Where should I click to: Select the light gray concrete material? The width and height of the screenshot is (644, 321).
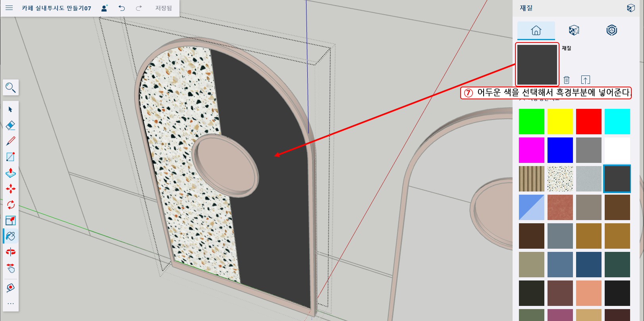click(589, 179)
